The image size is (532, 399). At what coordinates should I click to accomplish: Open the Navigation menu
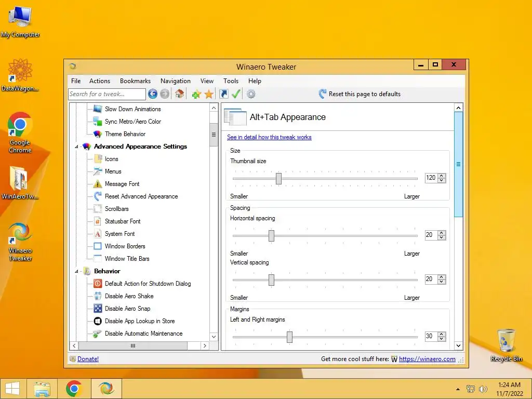click(x=176, y=81)
